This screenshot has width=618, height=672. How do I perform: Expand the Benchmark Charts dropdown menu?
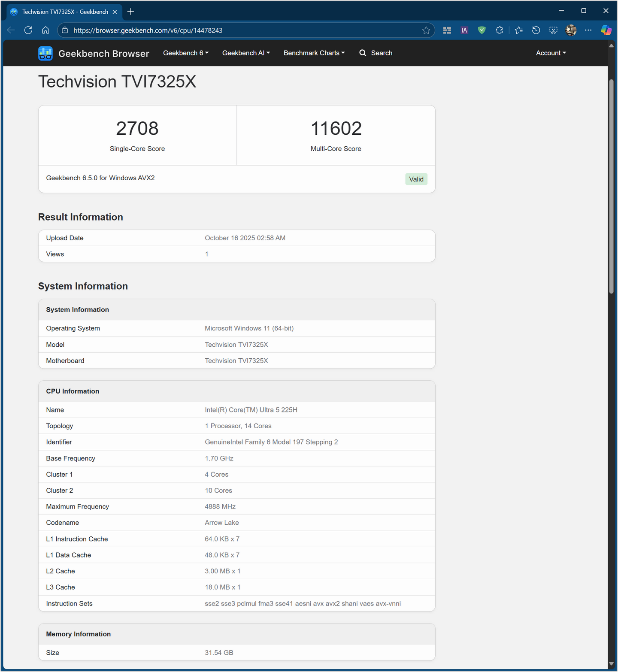pos(314,53)
